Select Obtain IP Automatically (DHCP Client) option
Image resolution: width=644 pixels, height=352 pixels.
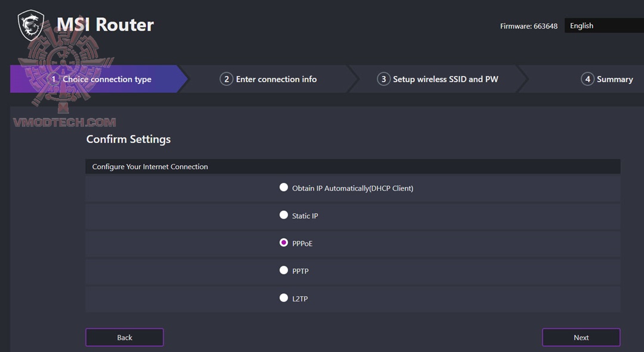(284, 188)
